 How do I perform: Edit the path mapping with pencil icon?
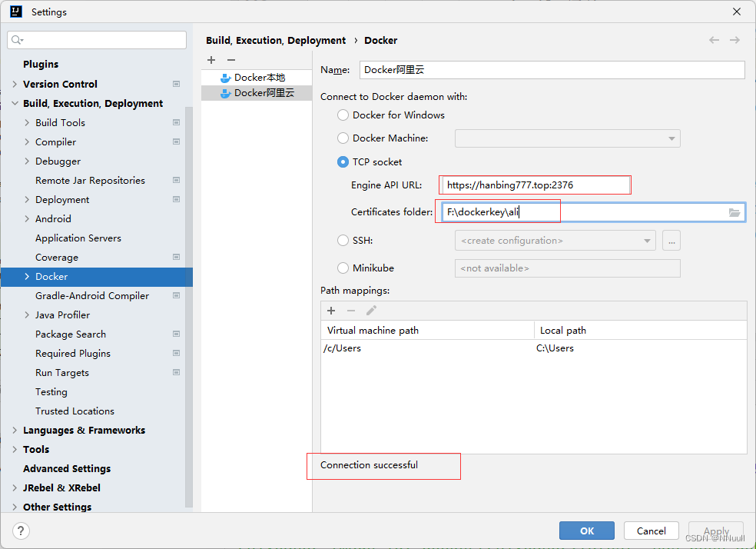[x=371, y=311]
